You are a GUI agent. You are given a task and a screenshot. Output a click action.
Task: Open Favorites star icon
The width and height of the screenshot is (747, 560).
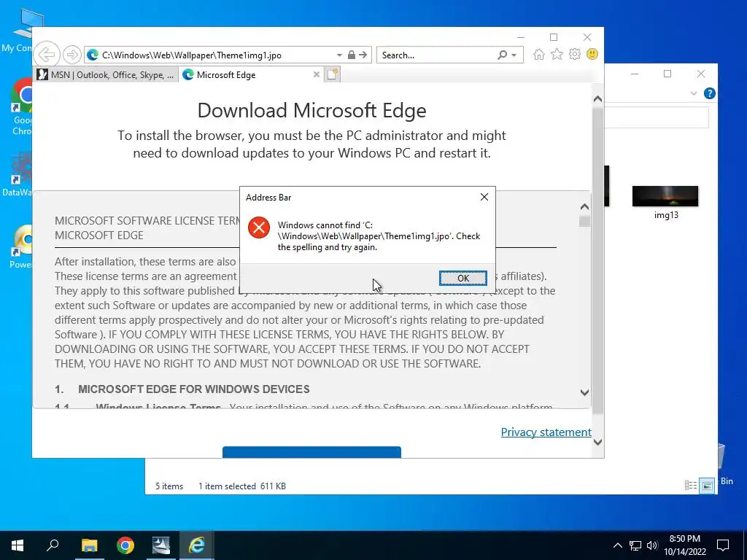point(557,54)
